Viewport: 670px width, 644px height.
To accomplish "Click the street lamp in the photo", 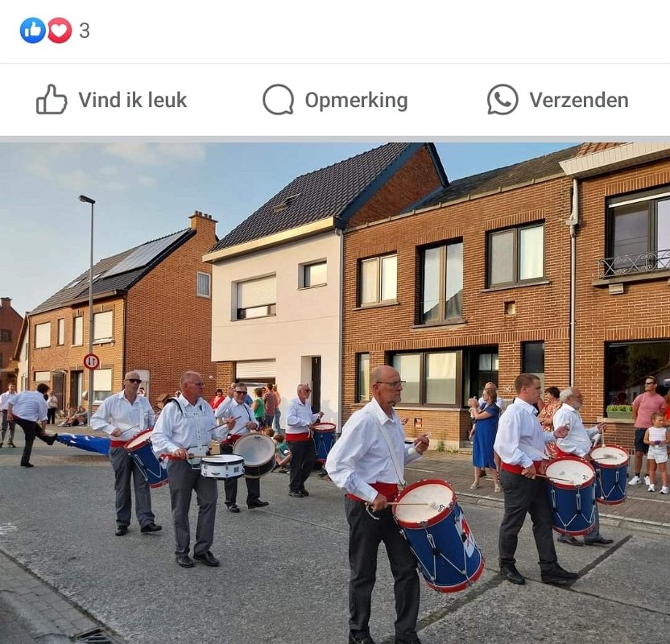I will tap(89, 305).
